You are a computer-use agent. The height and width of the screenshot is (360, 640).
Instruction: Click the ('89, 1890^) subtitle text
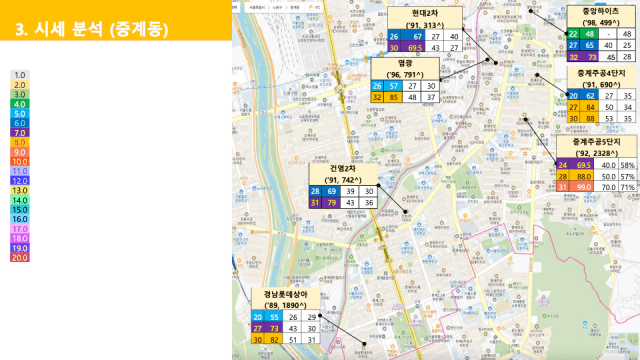click(285, 305)
